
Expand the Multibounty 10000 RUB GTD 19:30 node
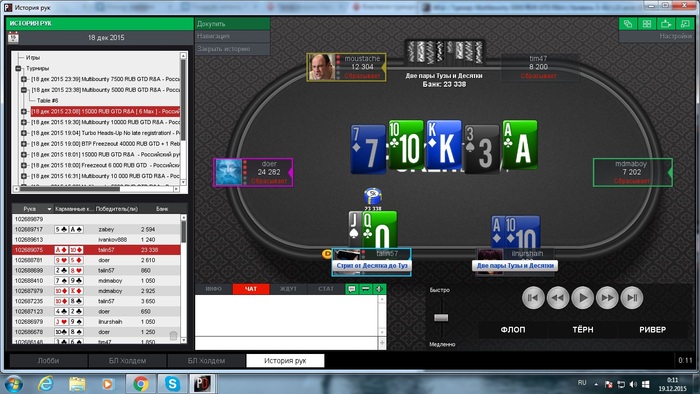coord(24,122)
